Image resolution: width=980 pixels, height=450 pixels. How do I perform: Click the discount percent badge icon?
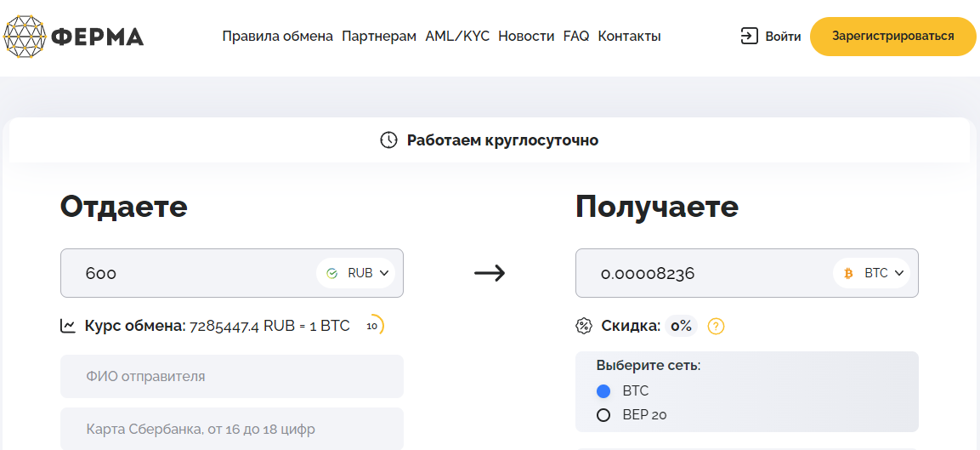[583, 326]
